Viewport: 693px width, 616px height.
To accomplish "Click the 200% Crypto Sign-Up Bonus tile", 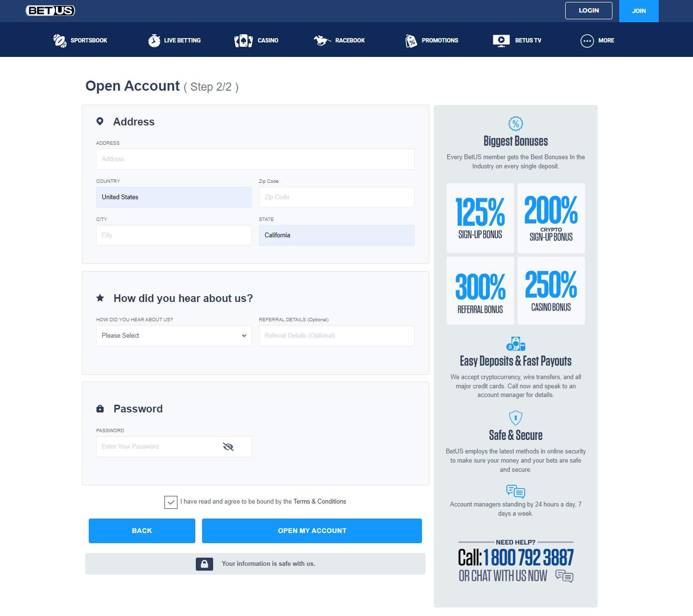I will tap(551, 218).
